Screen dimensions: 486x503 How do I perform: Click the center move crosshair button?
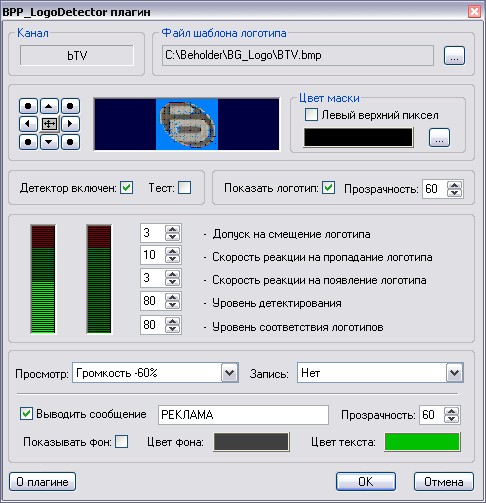[x=49, y=124]
